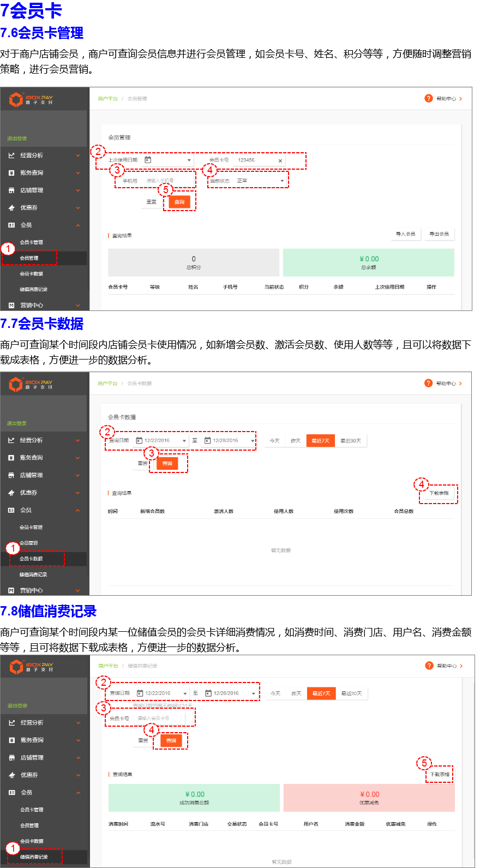Select 今天 range on 储值消费记录 page

click(275, 693)
